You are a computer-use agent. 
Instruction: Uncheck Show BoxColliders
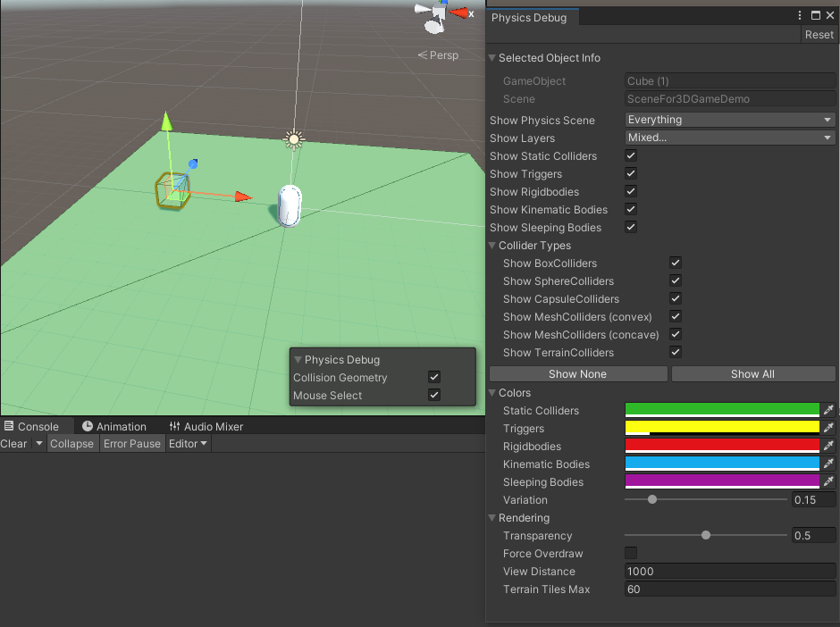pos(676,263)
